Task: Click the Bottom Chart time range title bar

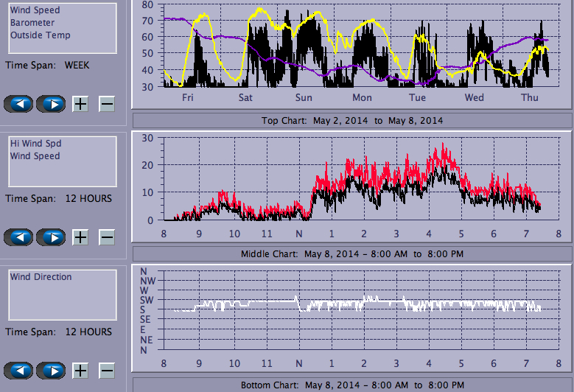Action: [352, 385]
